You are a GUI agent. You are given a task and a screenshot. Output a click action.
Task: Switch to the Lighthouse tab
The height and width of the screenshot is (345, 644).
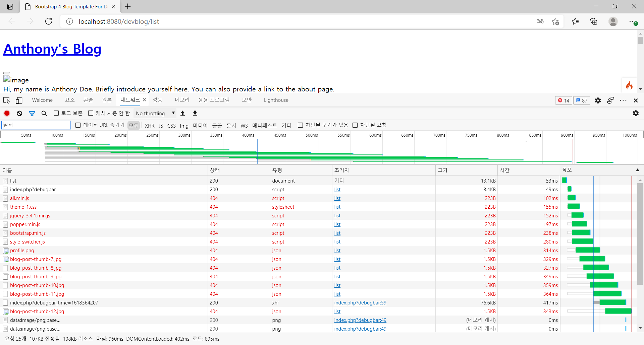tap(276, 100)
